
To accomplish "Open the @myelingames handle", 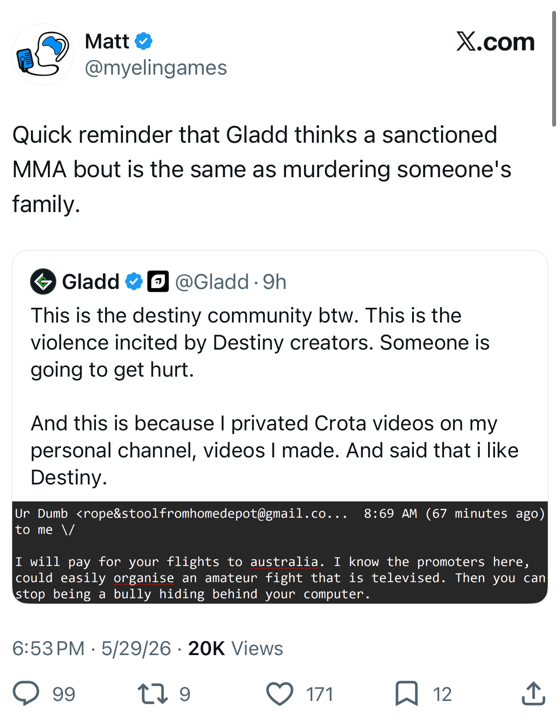I will coord(156,68).
